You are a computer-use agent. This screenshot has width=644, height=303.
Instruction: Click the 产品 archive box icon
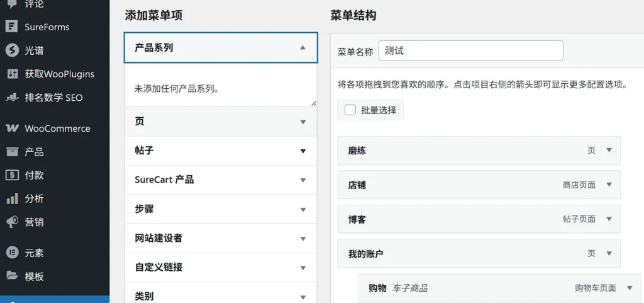tap(12, 152)
